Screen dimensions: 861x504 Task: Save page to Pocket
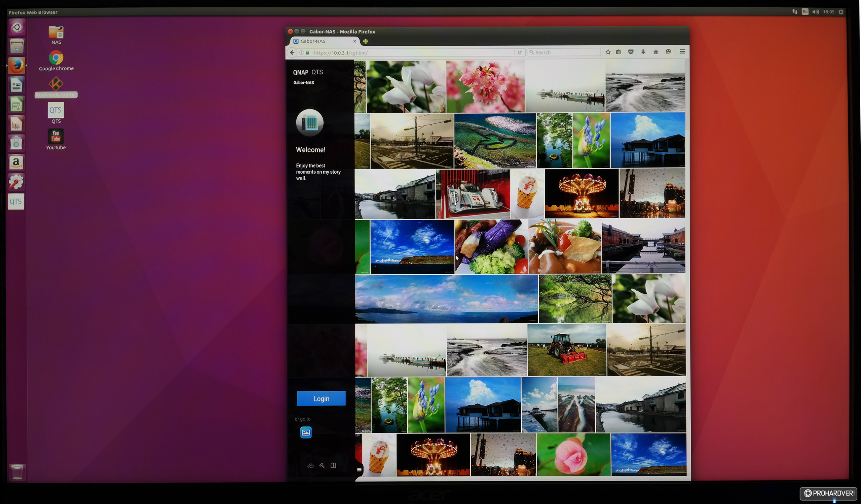tap(631, 52)
